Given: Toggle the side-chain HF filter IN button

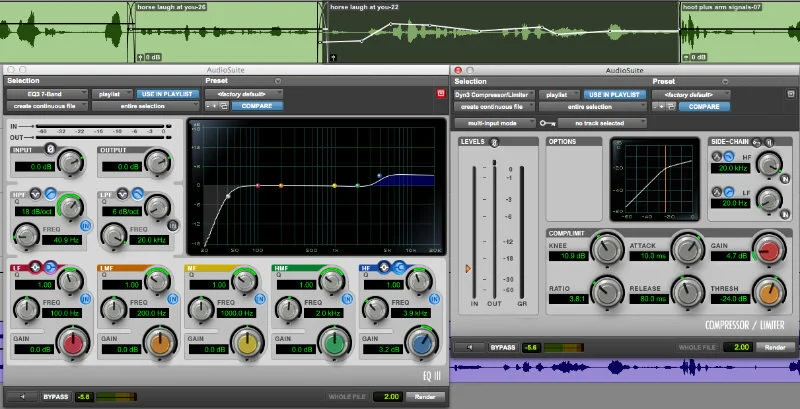Looking at the screenshot, I should [x=785, y=178].
